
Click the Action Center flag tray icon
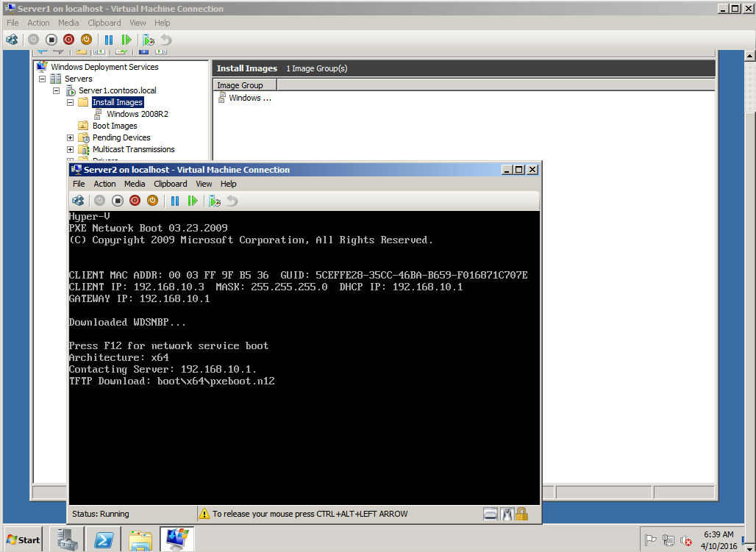pyautogui.click(x=651, y=540)
